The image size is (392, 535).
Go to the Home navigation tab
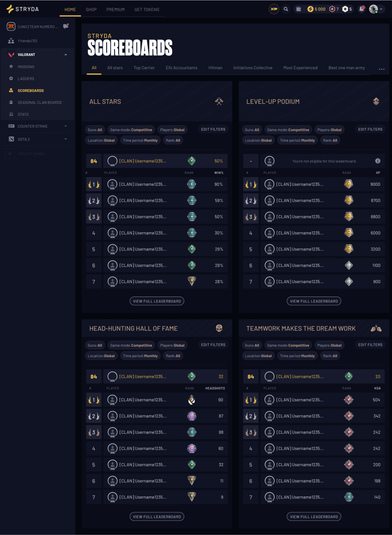tap(70, 10)
